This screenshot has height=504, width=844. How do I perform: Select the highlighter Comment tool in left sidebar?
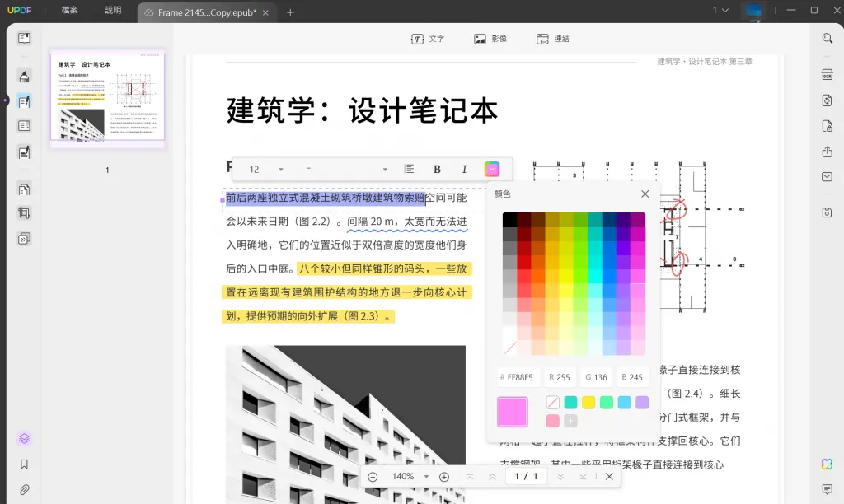tap(24, 77)
